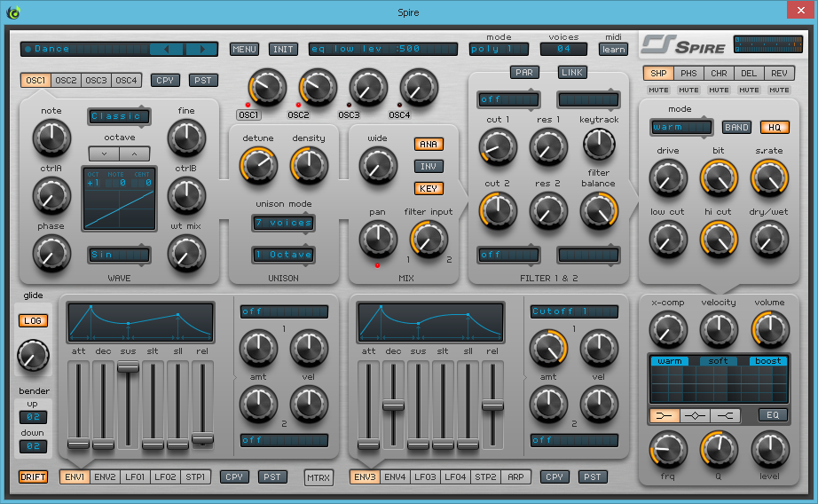Image resolution: width=818 pixels, height=504 pixels.
Task: Click the filter balance knob
Action: pyautogui.click(x=599, y=211)
